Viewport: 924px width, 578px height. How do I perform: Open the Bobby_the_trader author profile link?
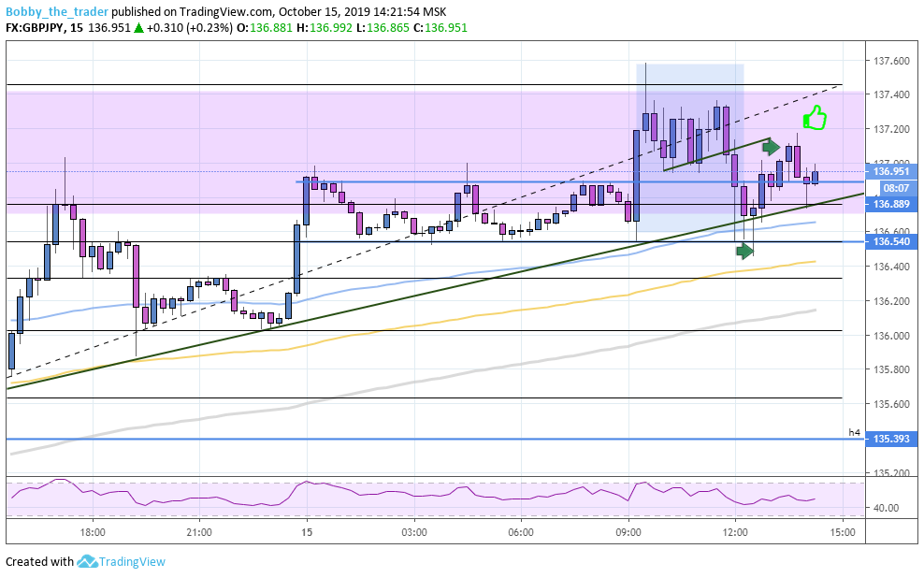(57, 12)
